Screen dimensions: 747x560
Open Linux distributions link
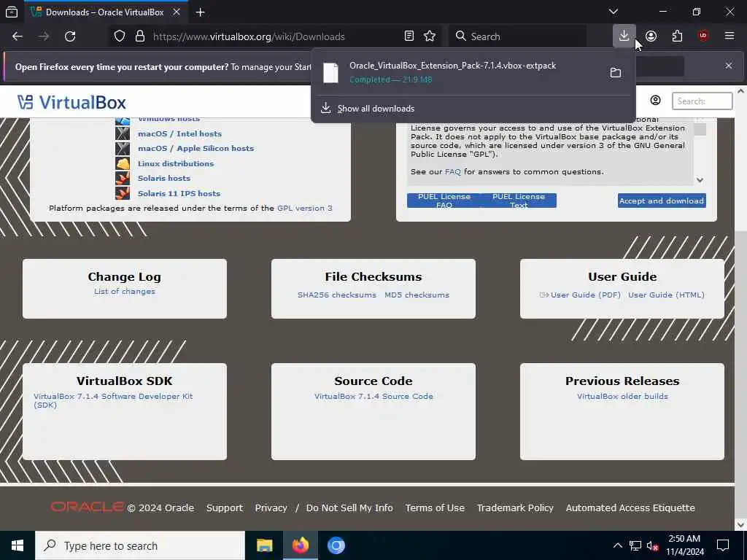pos(176,164)
